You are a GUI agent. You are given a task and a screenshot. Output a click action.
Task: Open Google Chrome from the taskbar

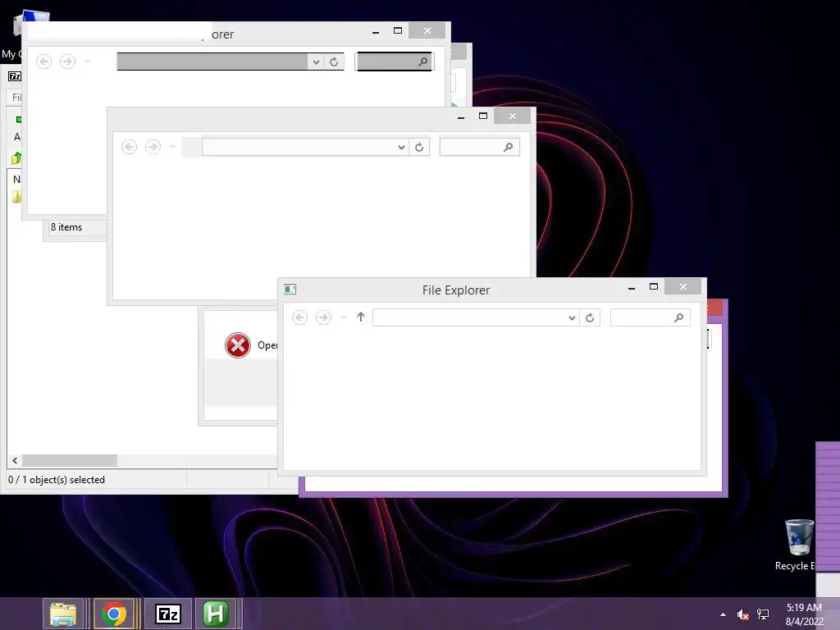click(x=114, y=614)
